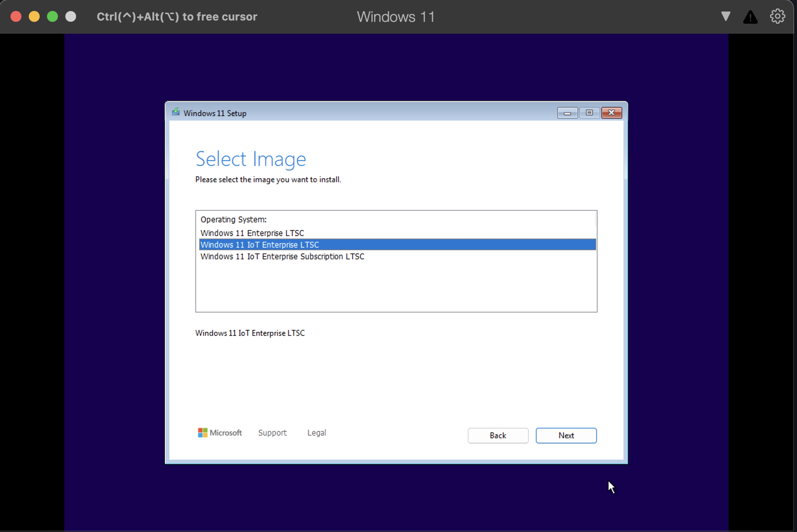Fullscreen the VM window with green button
This screenshot has width=797, height=532.
coord(52,16)
